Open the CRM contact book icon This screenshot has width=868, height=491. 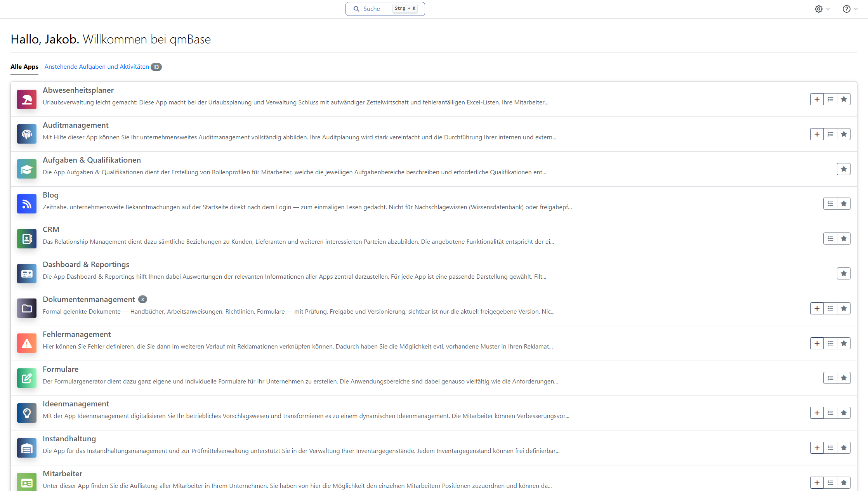pyautogui.click(x=27, y=239)
